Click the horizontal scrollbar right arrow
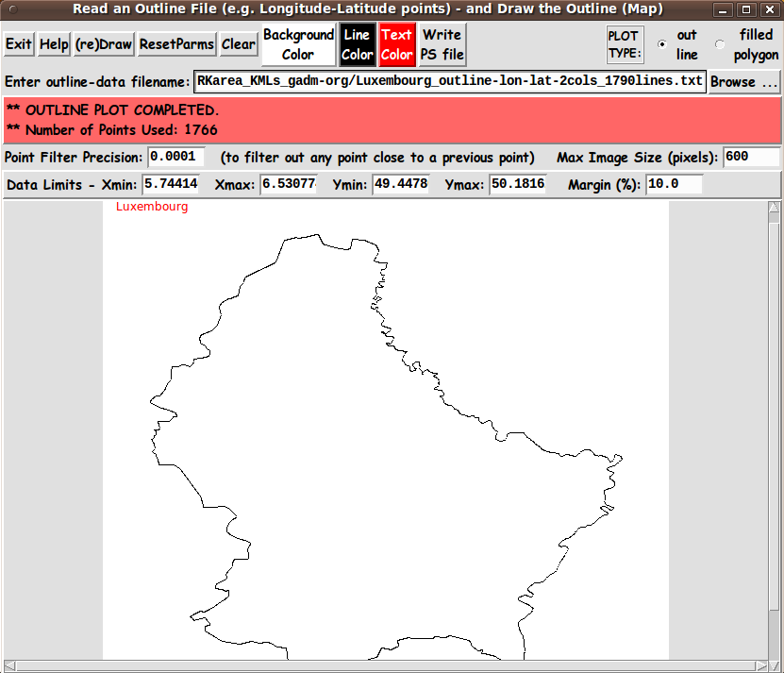The height and width of the screenshot is (673, 784). tap(761, 666)
